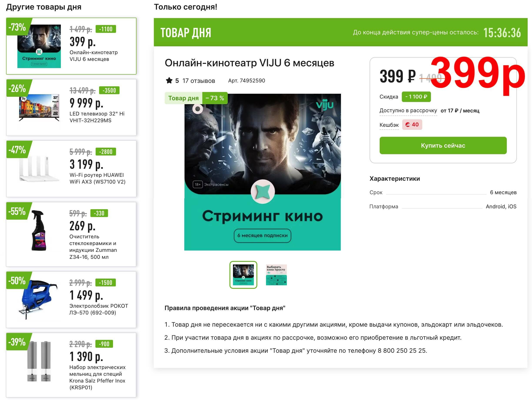Click the star rating icon
This screenshot has width=532, height=401.
pos(169,80)
